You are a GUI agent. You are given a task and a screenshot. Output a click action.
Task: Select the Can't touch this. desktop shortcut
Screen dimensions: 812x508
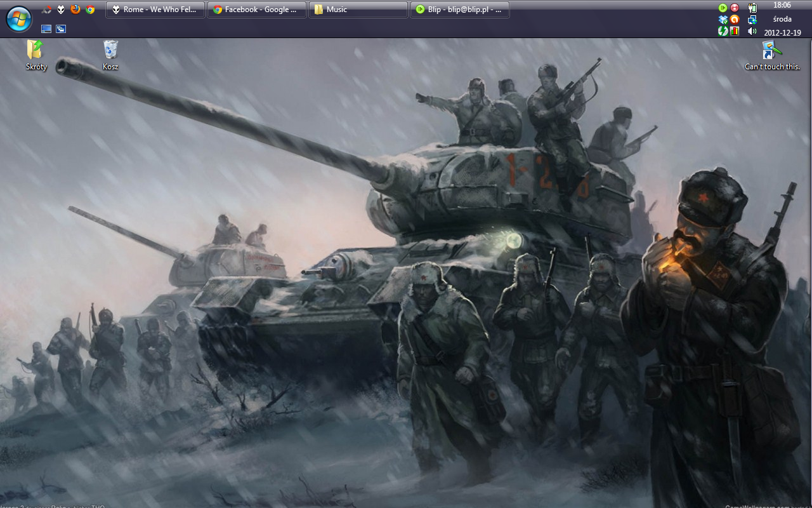(x=772, y=55)
